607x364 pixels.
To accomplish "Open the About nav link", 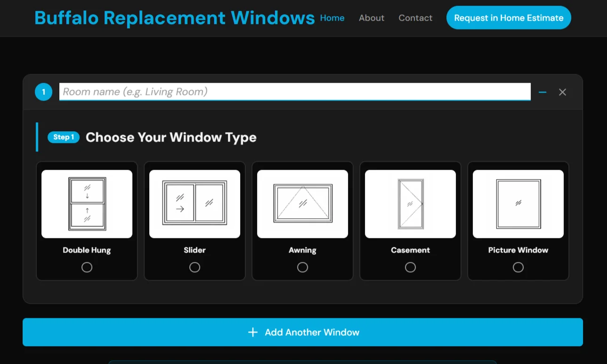I will (372, 18).
